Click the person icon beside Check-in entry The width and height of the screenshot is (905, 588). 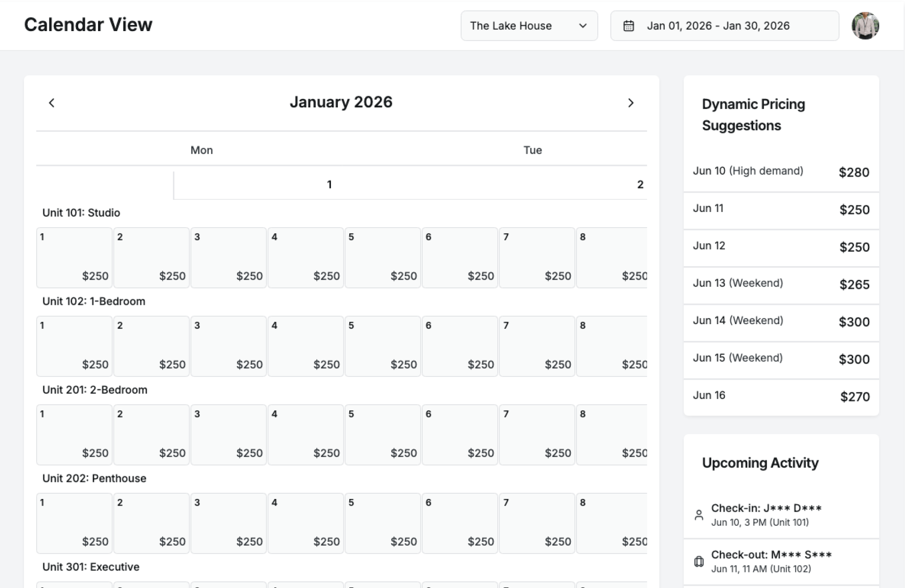699,515
